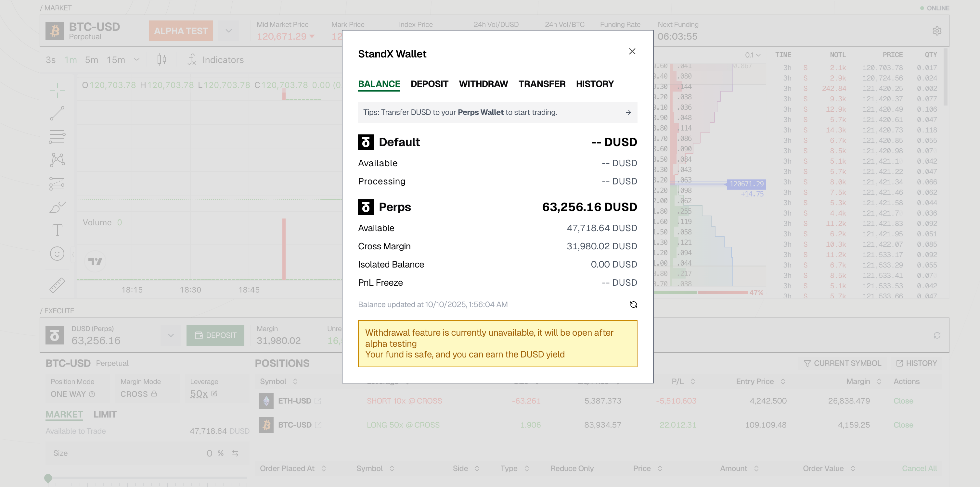Select the Text tool in chart toolbar
This screenshot has width=980, height=487.
coord(58,231)
